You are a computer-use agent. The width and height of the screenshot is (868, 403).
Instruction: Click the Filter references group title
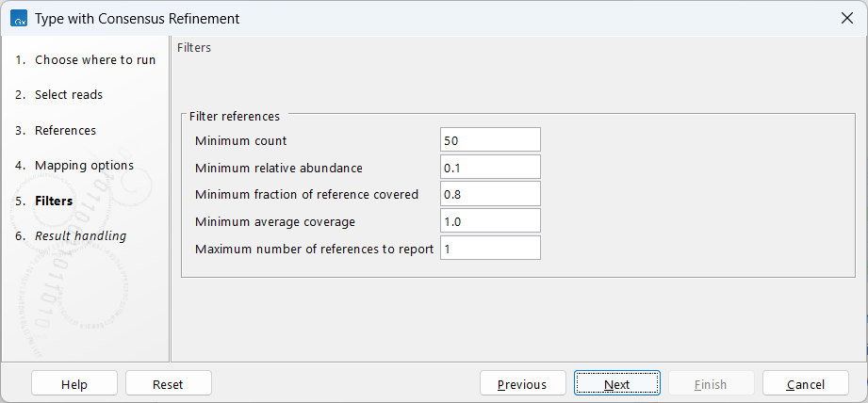[x=235, y=116]
